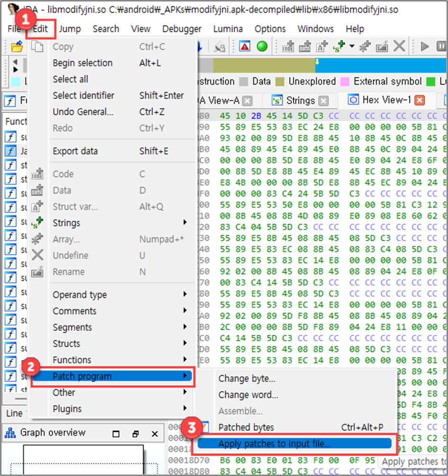This screenshot has height=476, width=448.
Task: Open the Debugger menu
Action: (x=182, y=29)
